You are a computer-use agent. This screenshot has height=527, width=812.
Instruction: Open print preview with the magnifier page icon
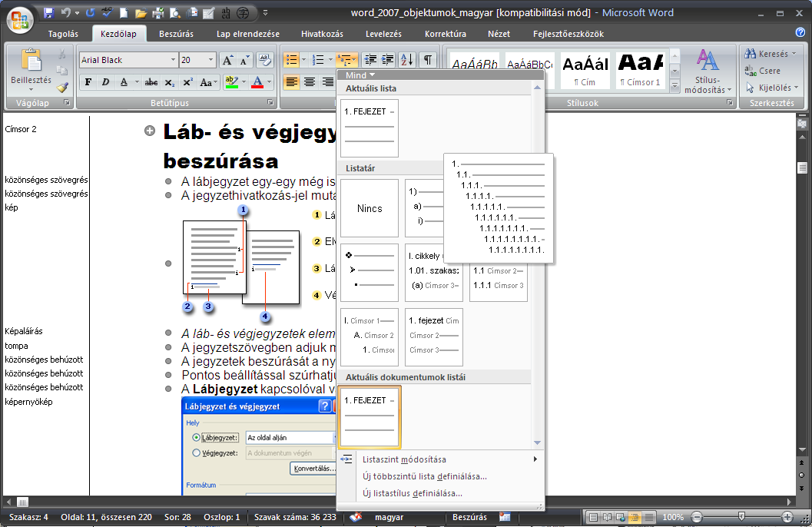click(175, 13)
